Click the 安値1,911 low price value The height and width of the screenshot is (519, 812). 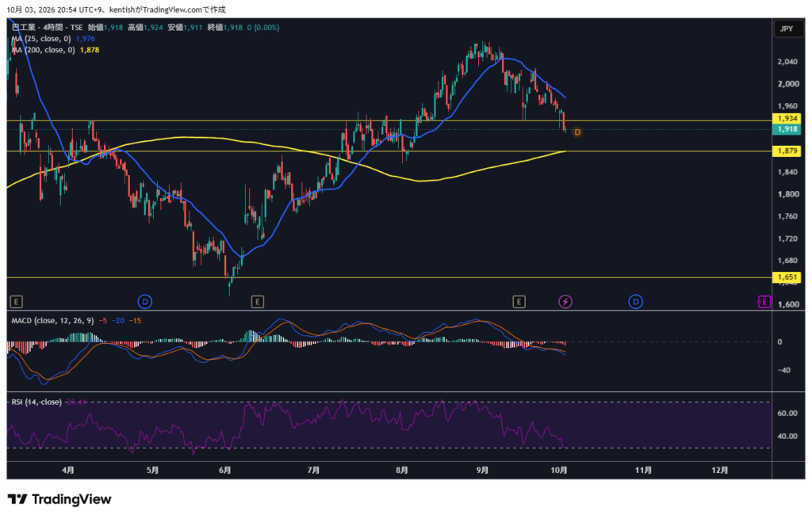[x=185, y=28]
